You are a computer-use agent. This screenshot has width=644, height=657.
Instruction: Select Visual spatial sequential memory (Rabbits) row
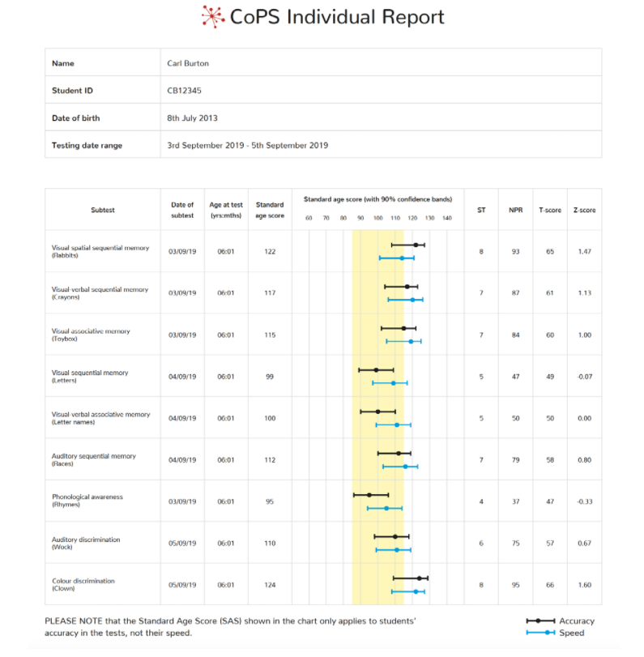click(323, 251)
